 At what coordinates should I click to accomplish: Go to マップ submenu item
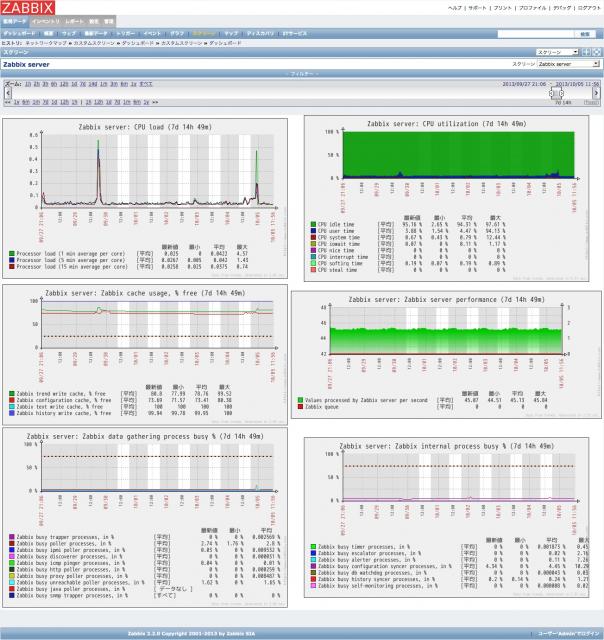(x=231, y=33)
